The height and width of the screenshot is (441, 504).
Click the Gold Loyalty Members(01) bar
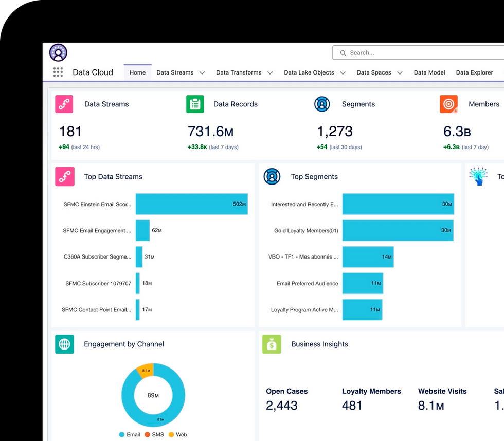point(398,230)
